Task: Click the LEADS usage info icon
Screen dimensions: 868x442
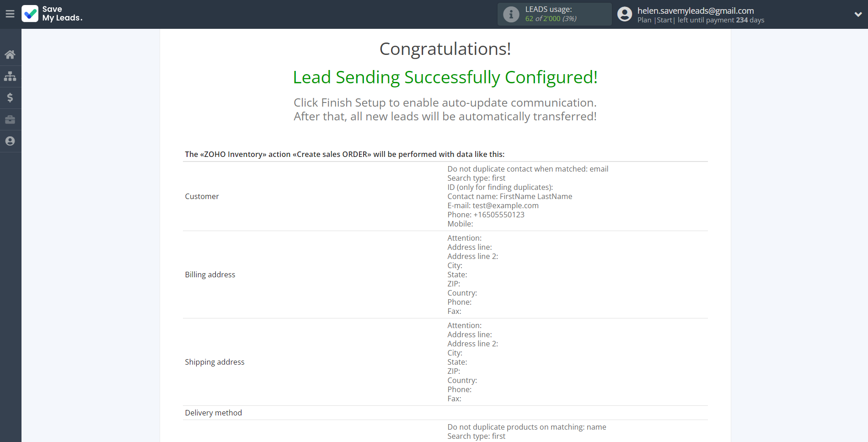Action: tap(511, 14)
